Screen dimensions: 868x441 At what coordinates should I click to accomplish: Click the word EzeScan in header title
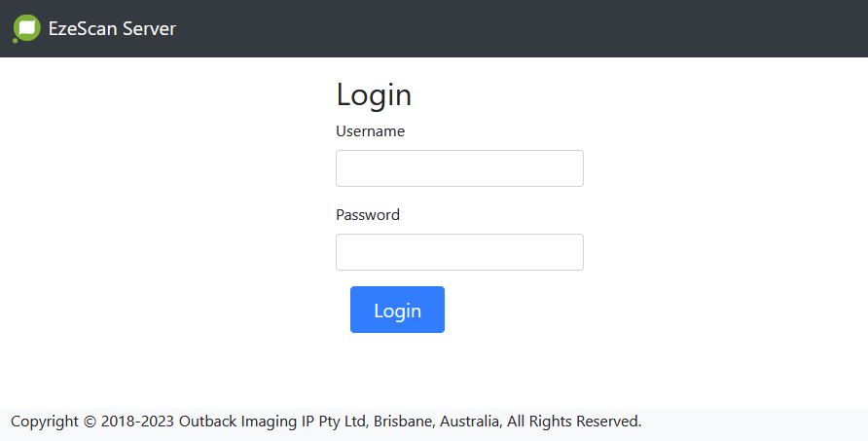tap(83, 28)
